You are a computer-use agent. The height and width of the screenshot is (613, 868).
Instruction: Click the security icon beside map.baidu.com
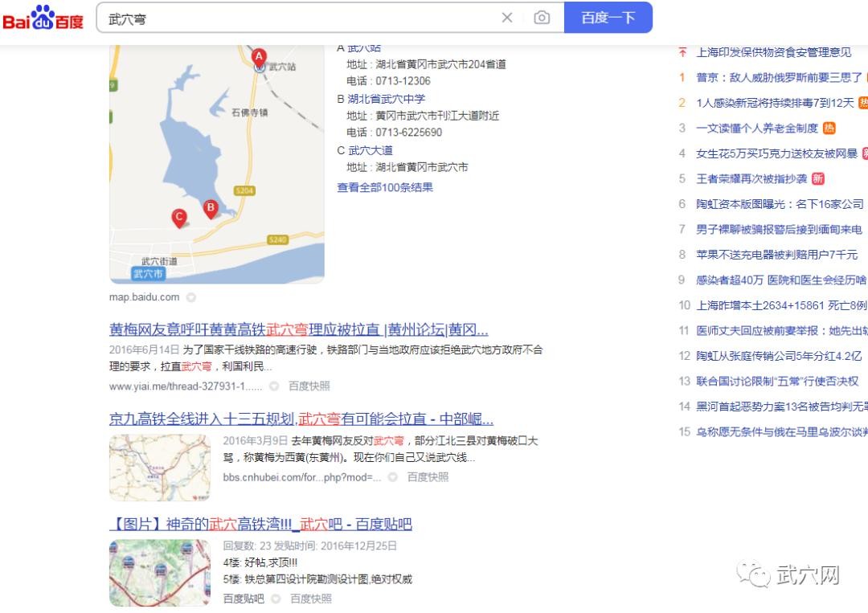click(x=191, y=297)
